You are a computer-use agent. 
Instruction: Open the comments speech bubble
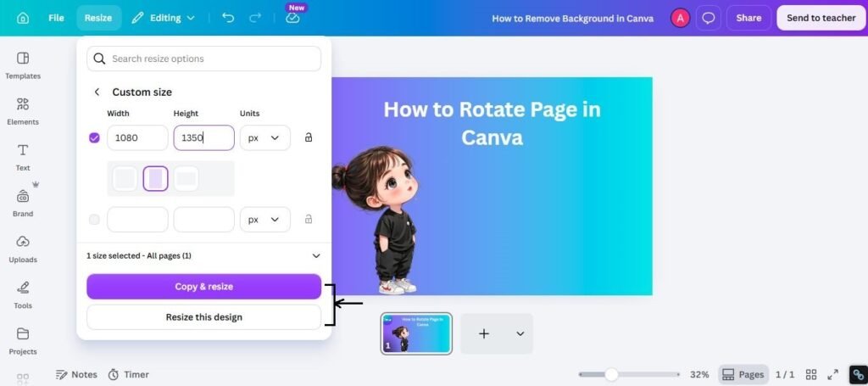(x=708, y=18)
